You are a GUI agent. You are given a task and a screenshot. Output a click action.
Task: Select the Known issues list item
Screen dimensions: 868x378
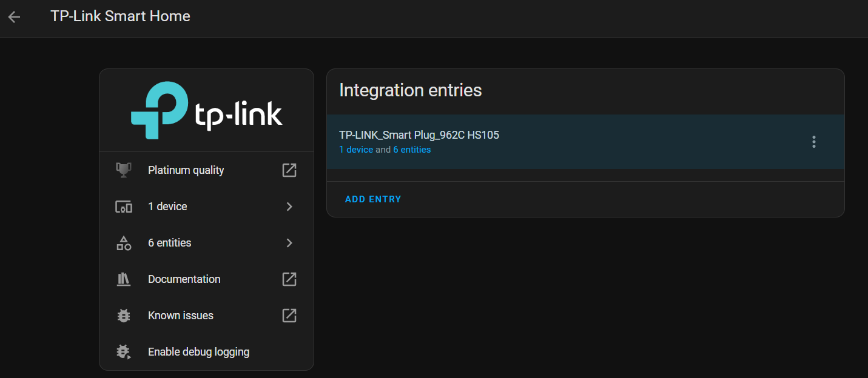click(x=181, y=316)
